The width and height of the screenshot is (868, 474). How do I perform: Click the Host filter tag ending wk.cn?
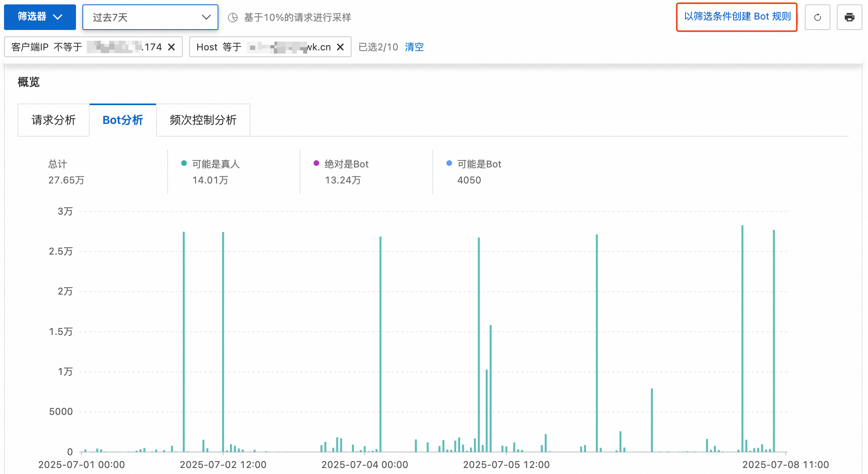270,47
